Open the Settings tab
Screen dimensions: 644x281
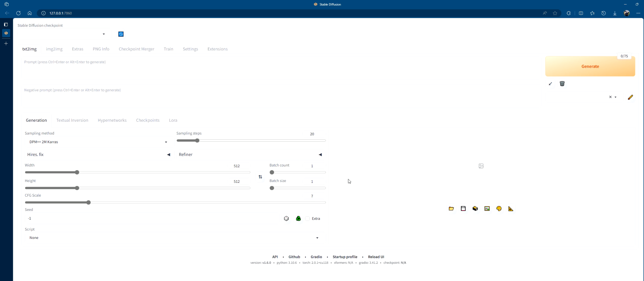[190, 49]
